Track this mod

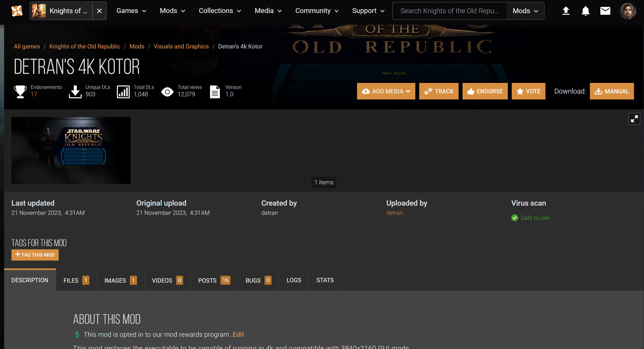(x=439, y=91)
